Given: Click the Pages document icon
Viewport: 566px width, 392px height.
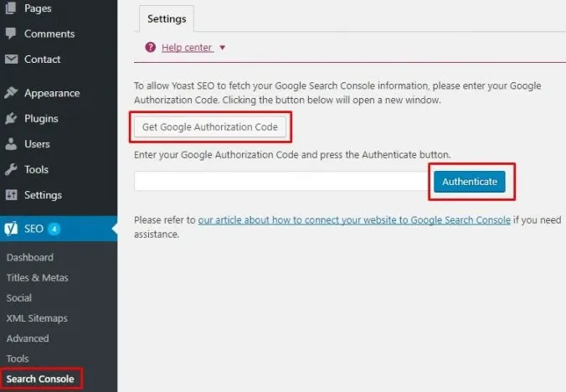Looking at the screenshot, I should 11,8.
